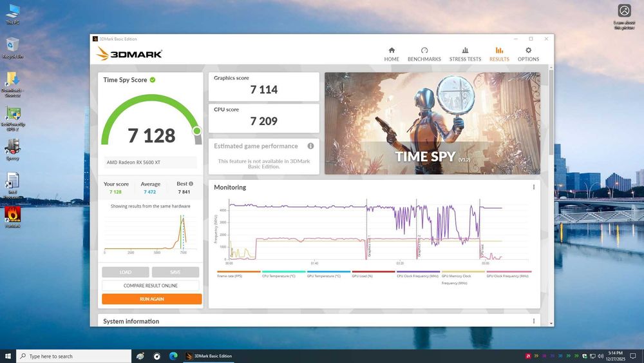
Task: Go to the BENCHMARKS section
Action: (x=424, y=54)
